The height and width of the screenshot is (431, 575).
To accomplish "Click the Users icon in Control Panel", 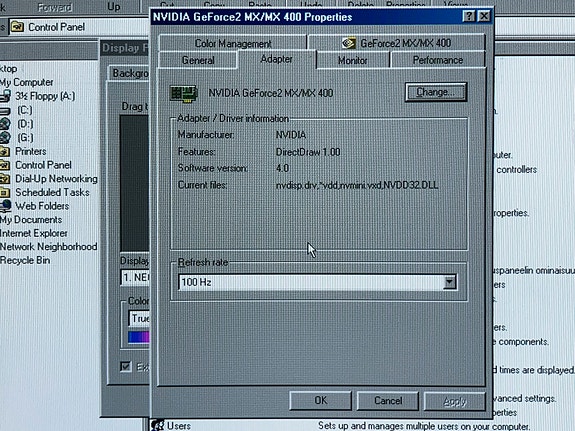I will (x=158, y=425).
